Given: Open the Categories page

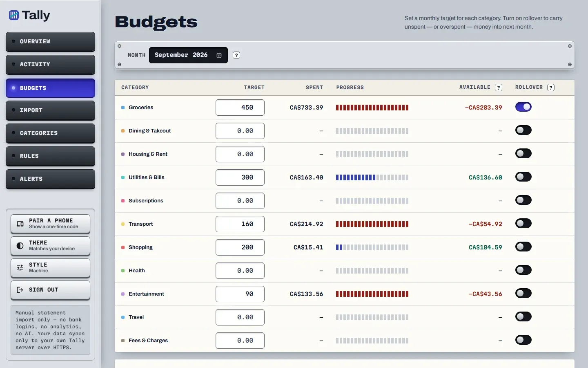Looking at the screenshot, I should [x=50, y=133].
